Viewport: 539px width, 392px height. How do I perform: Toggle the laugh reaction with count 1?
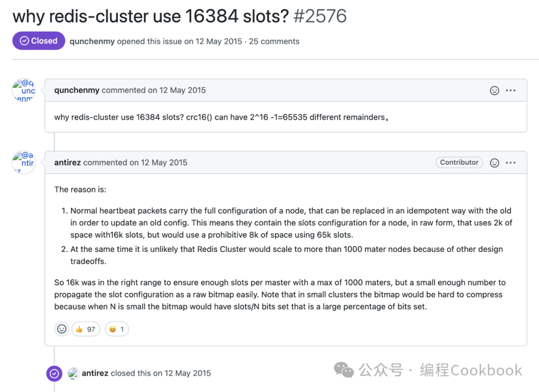pyautogui.click(x=117, y=329)
